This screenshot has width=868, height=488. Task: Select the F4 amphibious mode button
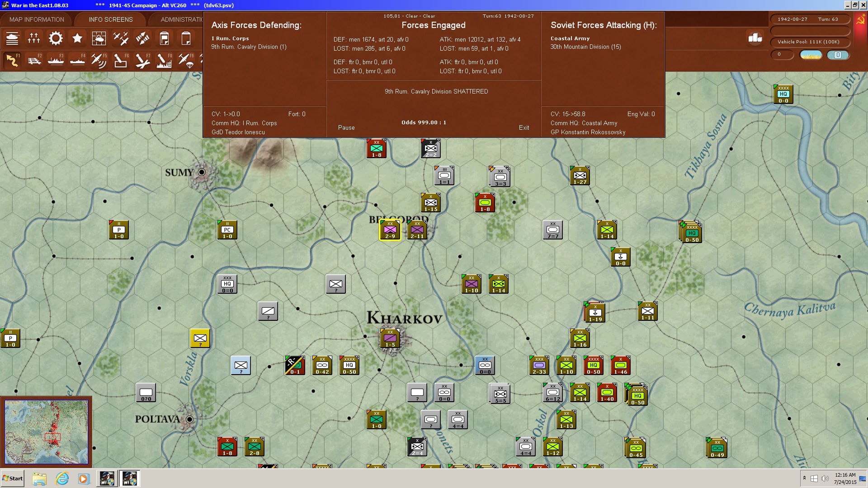coord(77,61)
